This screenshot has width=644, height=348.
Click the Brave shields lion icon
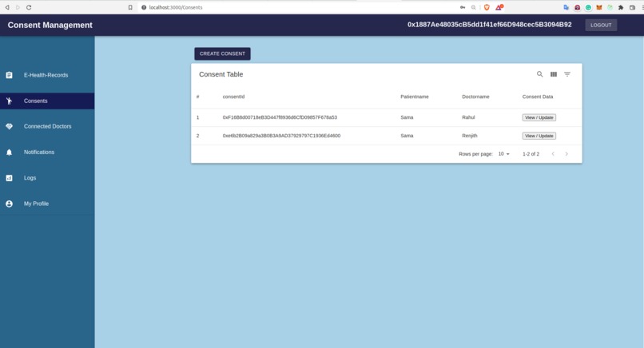point(487,7)
